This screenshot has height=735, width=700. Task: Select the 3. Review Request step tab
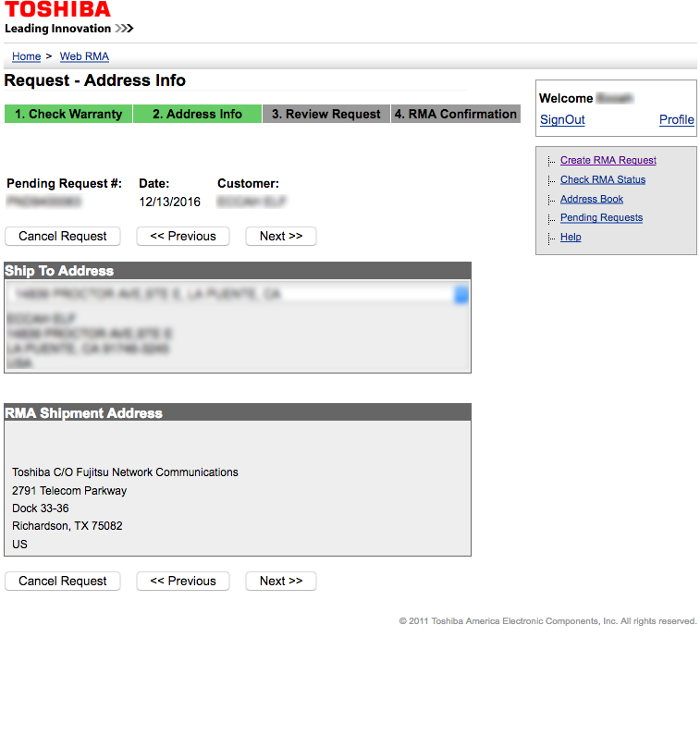pos(326,114)
